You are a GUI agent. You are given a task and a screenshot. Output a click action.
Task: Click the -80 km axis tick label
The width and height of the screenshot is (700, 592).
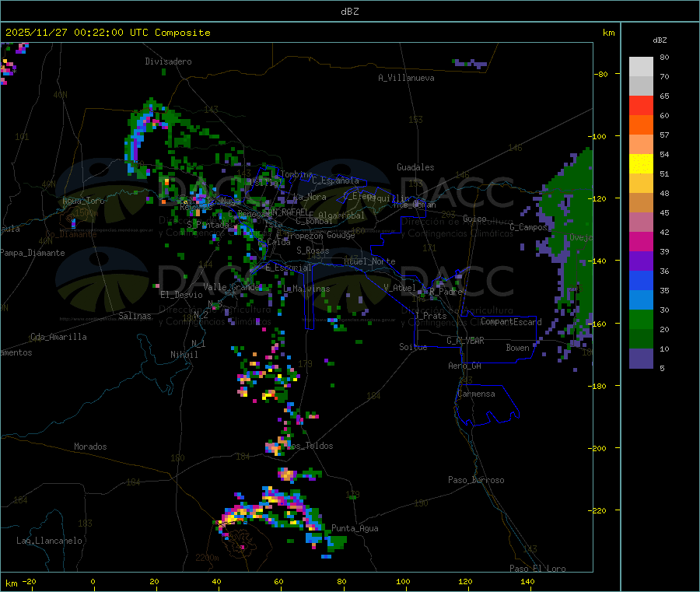click(x=601, y=74)
